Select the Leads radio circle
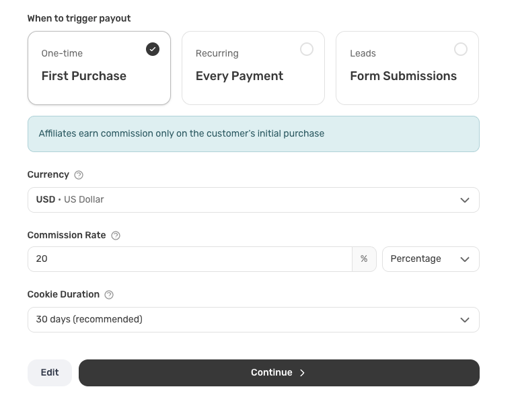 tap(461, 49)
